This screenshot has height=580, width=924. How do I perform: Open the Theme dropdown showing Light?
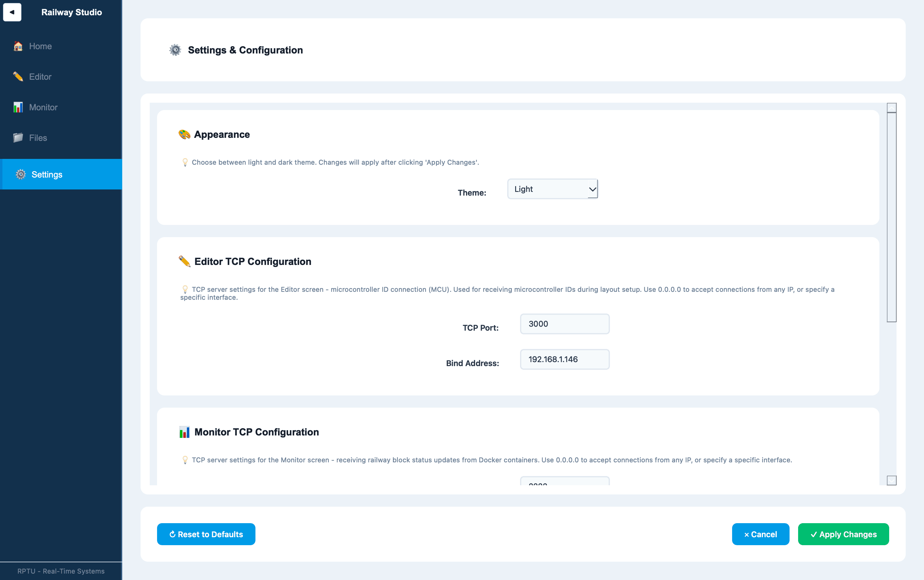552,189
